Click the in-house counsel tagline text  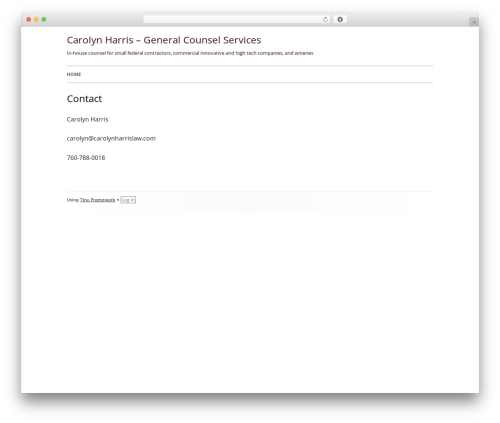(x=190, y=53)
